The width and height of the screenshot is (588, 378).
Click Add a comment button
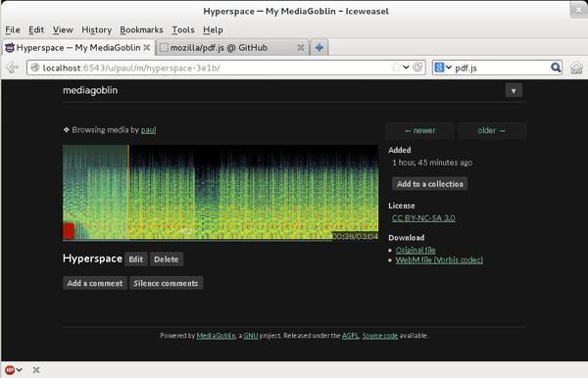95,283
